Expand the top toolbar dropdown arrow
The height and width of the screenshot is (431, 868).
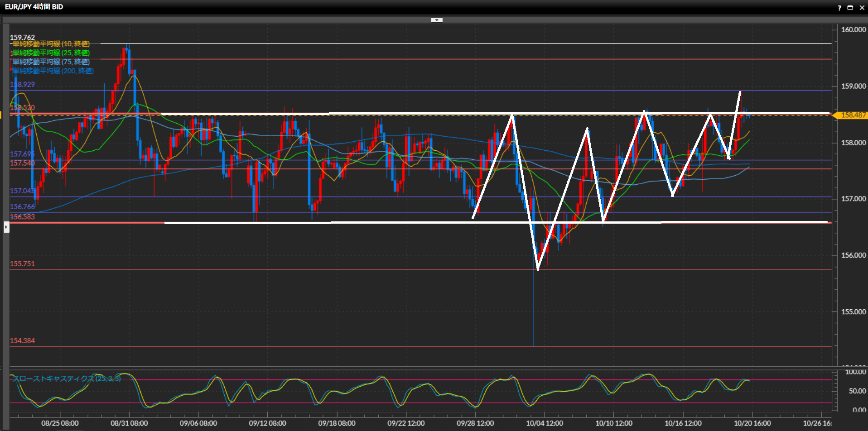[437, 20]
